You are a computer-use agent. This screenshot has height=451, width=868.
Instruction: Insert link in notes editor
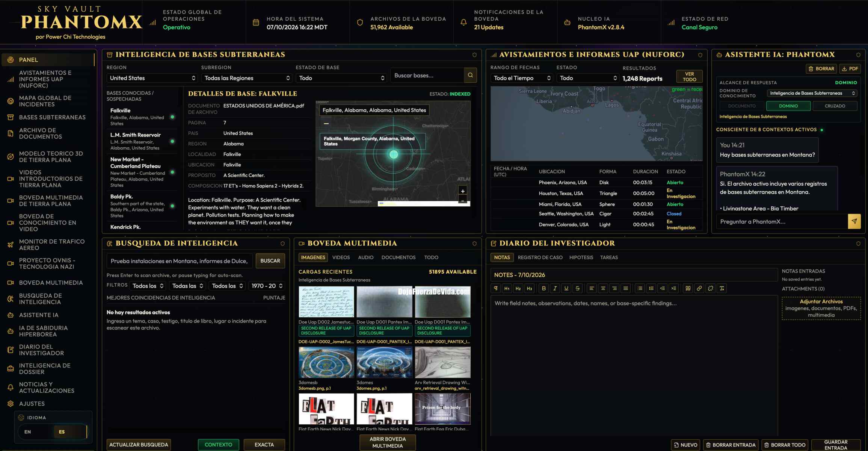coord(699,288)
